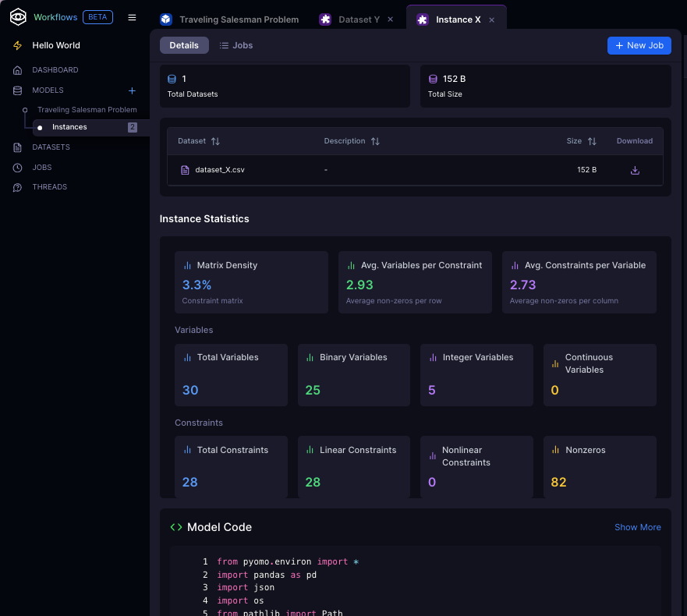Open the dataset_X.csv file row
Image resolution: width=687 pixels, height=616 pixels.
pos(220,170)
